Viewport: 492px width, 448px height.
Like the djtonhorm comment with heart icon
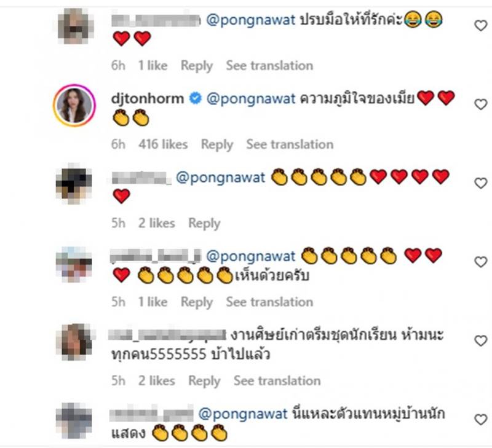tap(480, 104)
